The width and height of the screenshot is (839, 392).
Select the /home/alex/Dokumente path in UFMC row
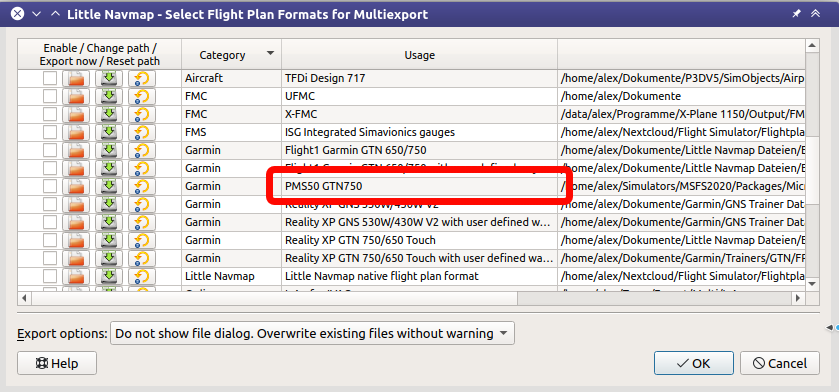tap(681, 96)
